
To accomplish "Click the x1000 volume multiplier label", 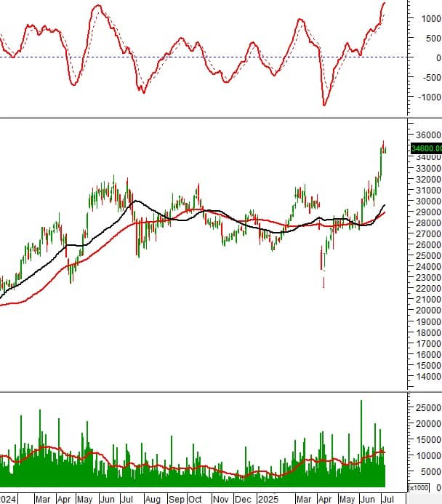I will 419,487.
